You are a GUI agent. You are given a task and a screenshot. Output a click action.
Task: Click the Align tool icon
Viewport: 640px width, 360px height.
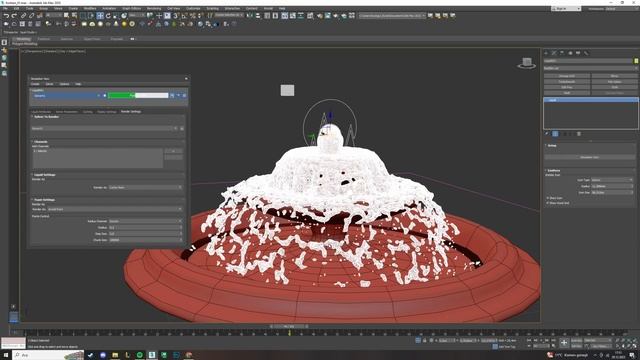[x=258, y=16]
